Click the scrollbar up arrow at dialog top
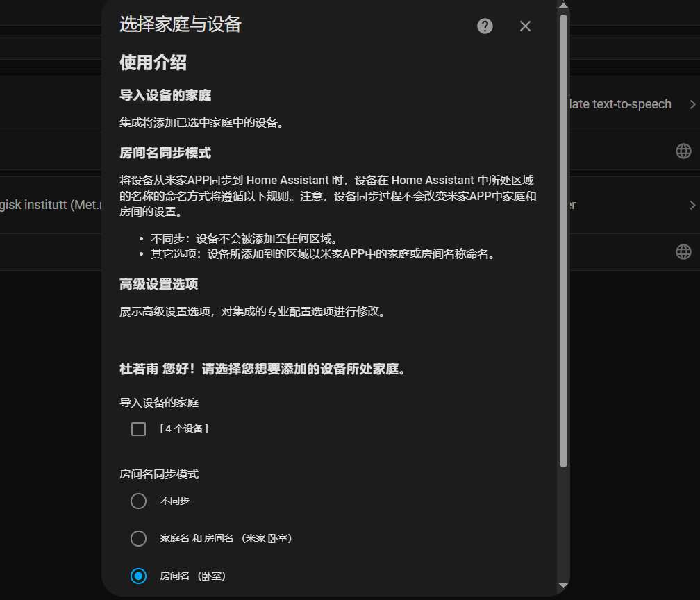 pyautogui.click(x=564, y=6)
